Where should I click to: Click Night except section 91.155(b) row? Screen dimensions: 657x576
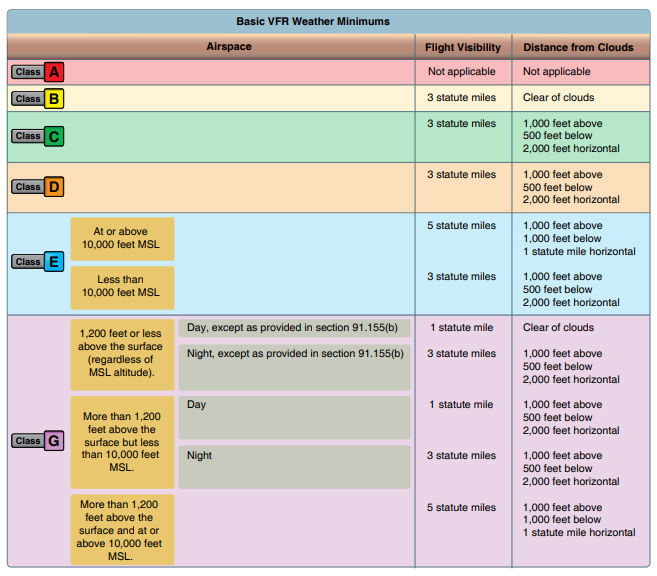pyautogui.click(x=295, y=367)
